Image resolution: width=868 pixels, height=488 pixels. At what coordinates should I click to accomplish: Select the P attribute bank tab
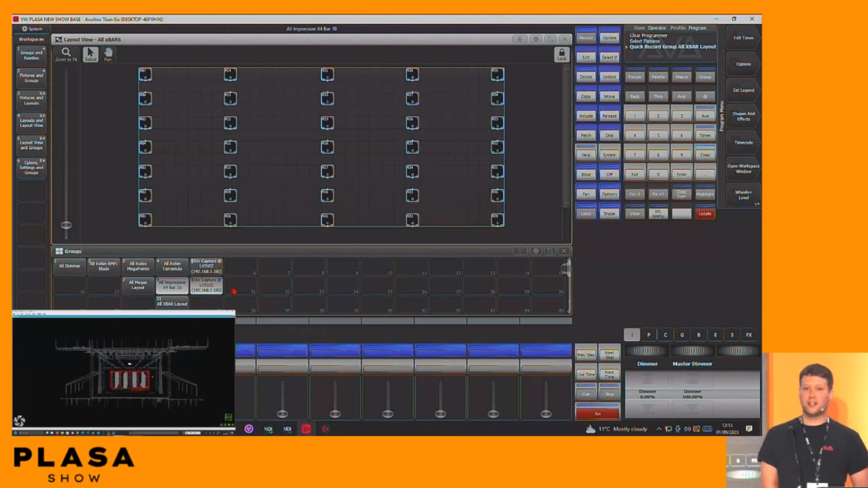point(649,335)
